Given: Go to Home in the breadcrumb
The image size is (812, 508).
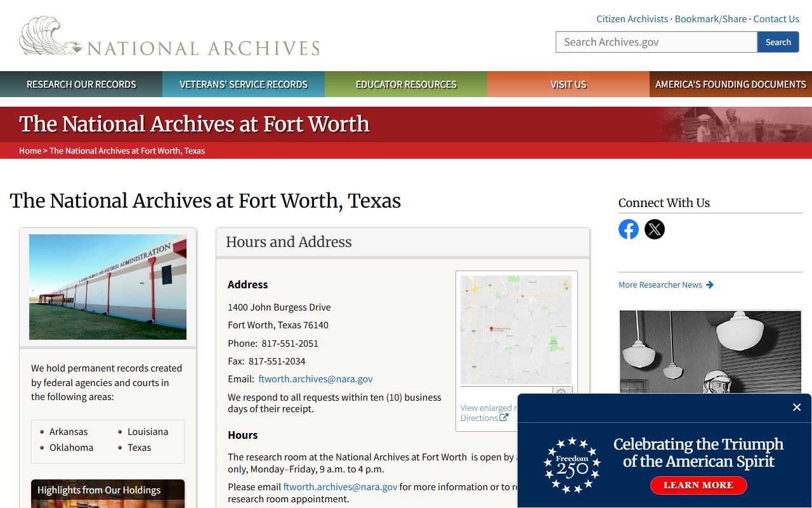Looking at the screenshot, I should point(30,150).
